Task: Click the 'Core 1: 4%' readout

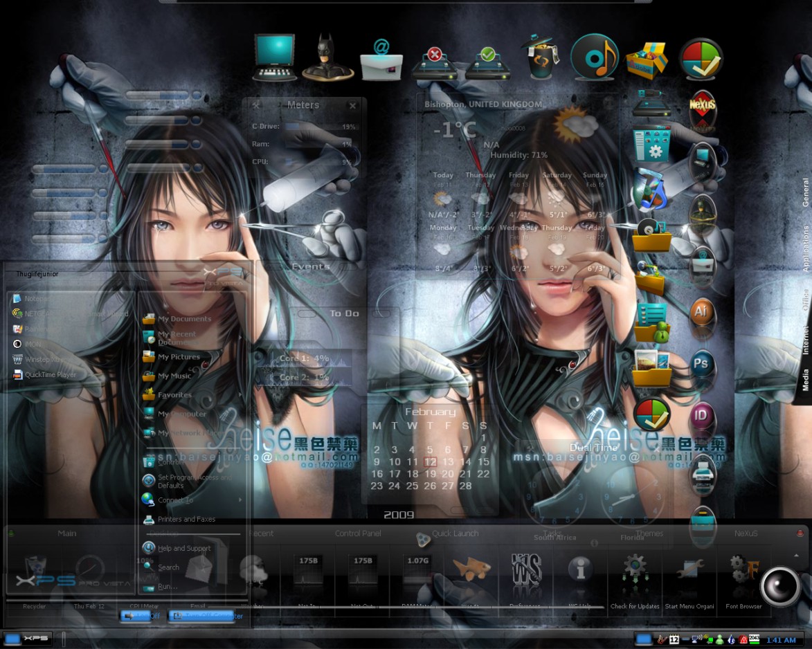Action: click(x=304, y=358)
